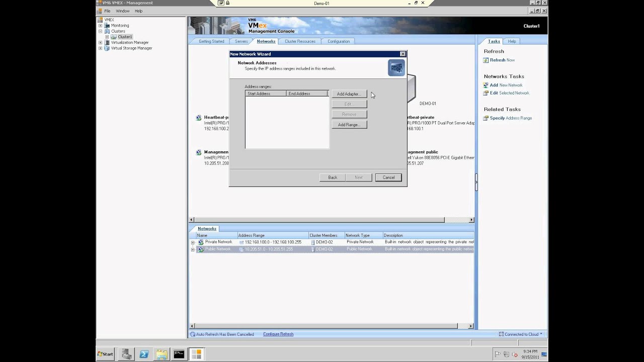Expand the Private Network row

(193, 242)
